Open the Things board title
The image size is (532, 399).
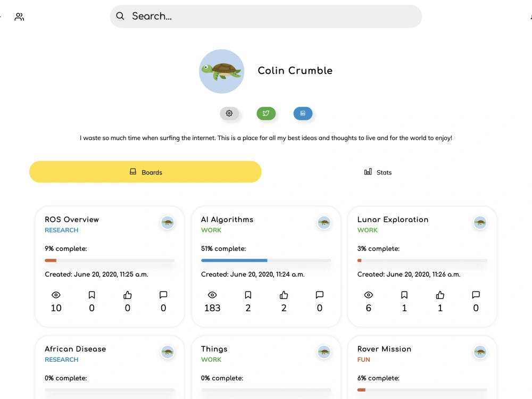tap(214, 349)
